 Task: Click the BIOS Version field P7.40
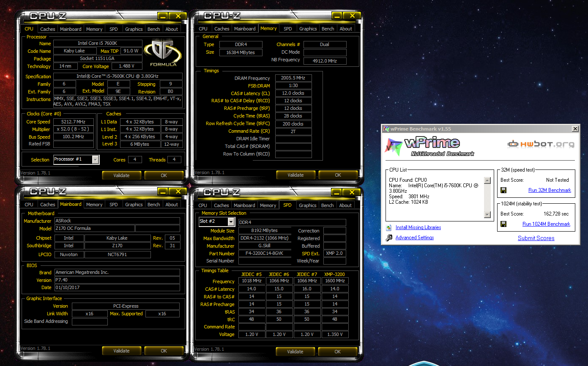click(117, 280)
